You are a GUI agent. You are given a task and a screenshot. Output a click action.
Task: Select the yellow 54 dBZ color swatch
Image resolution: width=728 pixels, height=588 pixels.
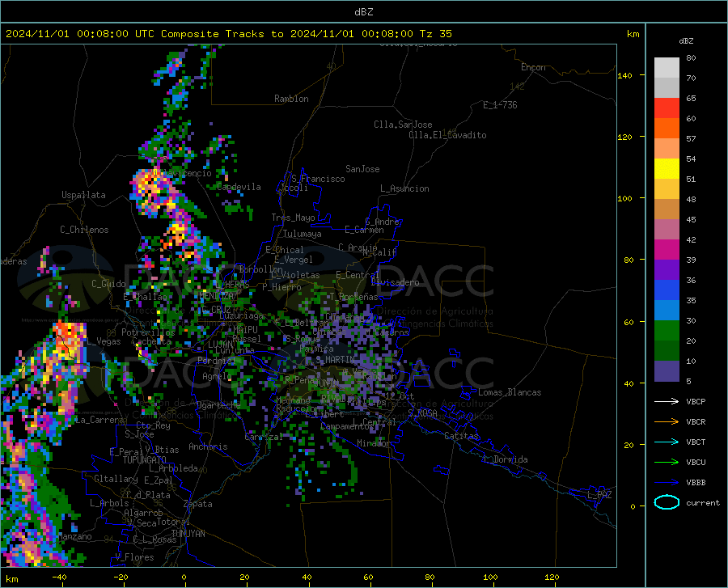pyautogui.click(x=667, y=169)
